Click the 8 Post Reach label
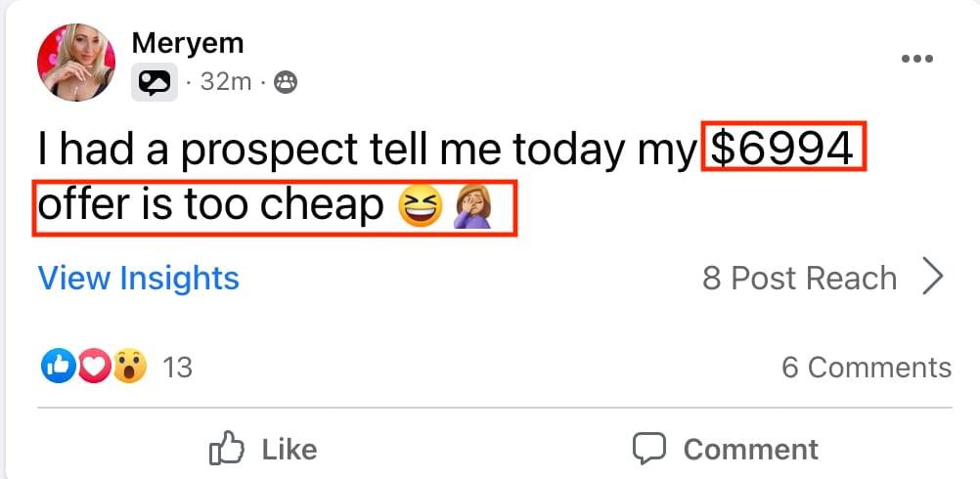This screenshot has width=980, height=479. 799,279
